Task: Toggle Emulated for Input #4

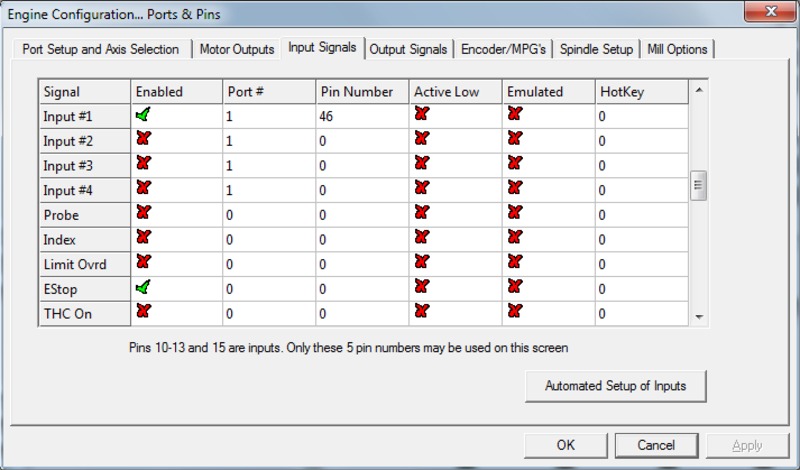Action: [x=515, y=190]
